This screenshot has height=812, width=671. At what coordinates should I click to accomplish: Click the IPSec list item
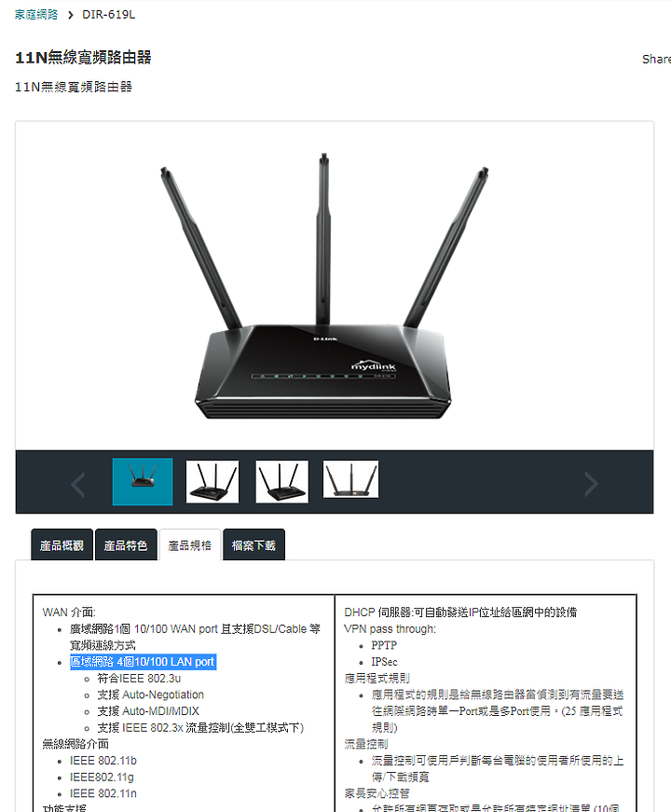pos(384,662)
